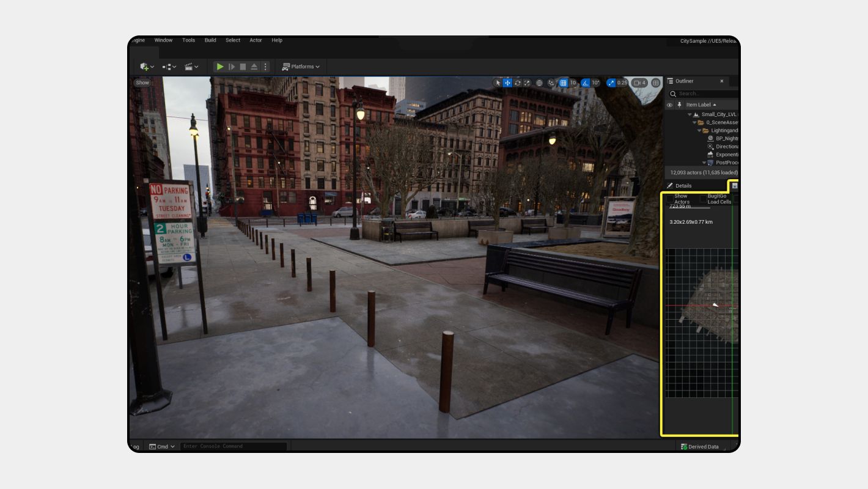The image size is (868, 489).
Task: Select the Rotate tool in the viewport toolbar
Action: click(x=517, y=82)
